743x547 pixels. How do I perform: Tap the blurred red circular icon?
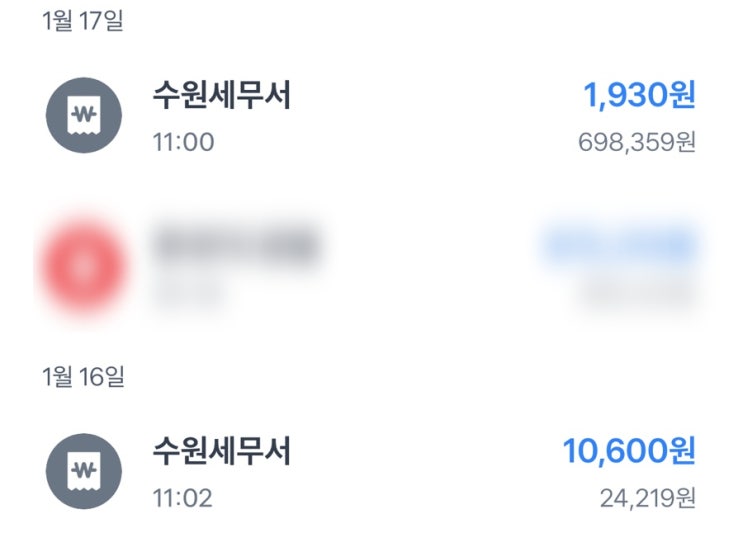point(84,264)
